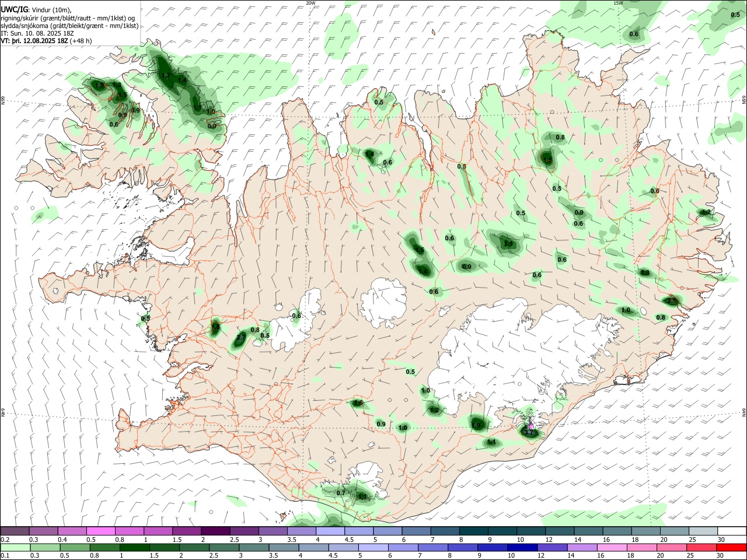Pick the white snow-scale swatch starting at 30
747x560 pixels.
click(x=731, y=531)
